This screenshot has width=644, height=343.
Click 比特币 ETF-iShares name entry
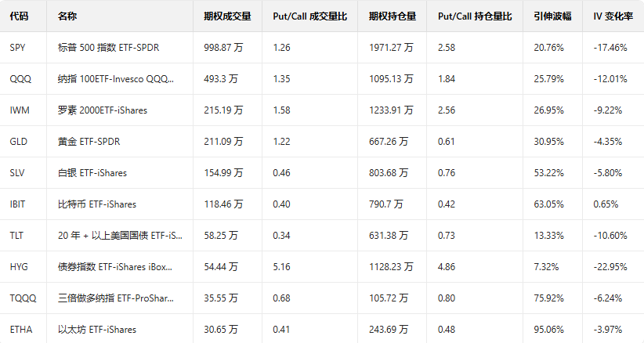point(96,204)
